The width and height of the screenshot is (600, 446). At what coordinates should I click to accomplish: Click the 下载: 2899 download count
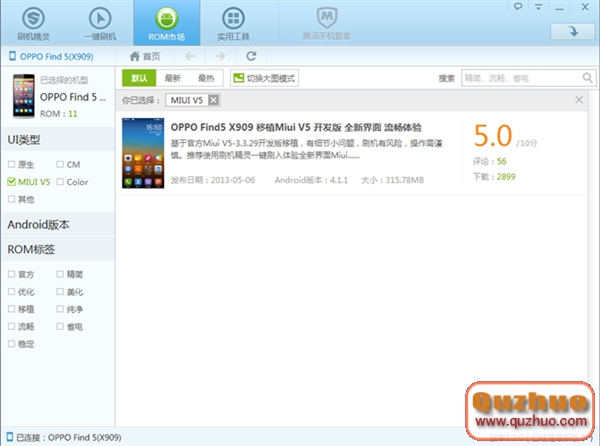click(494, 177)
